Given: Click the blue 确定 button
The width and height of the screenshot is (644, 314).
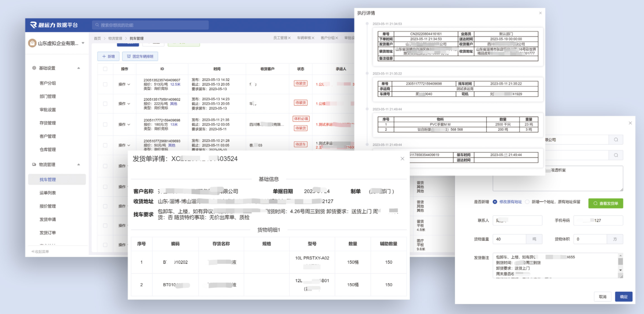Looking at the screenshot, I should tap(623, 297).
